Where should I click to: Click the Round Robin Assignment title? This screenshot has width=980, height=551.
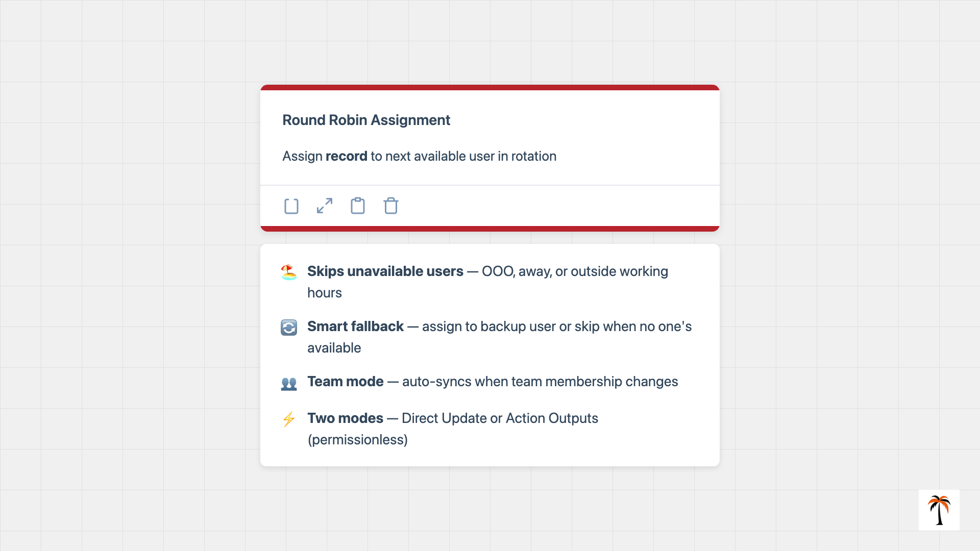(366, 120)
